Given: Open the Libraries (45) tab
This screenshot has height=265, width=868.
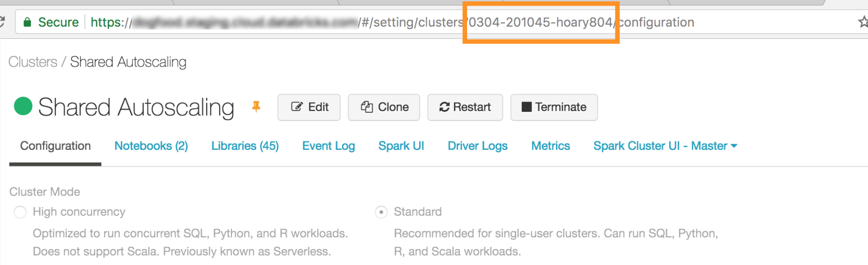Looking at the screenshot, I should click(245, 146).
